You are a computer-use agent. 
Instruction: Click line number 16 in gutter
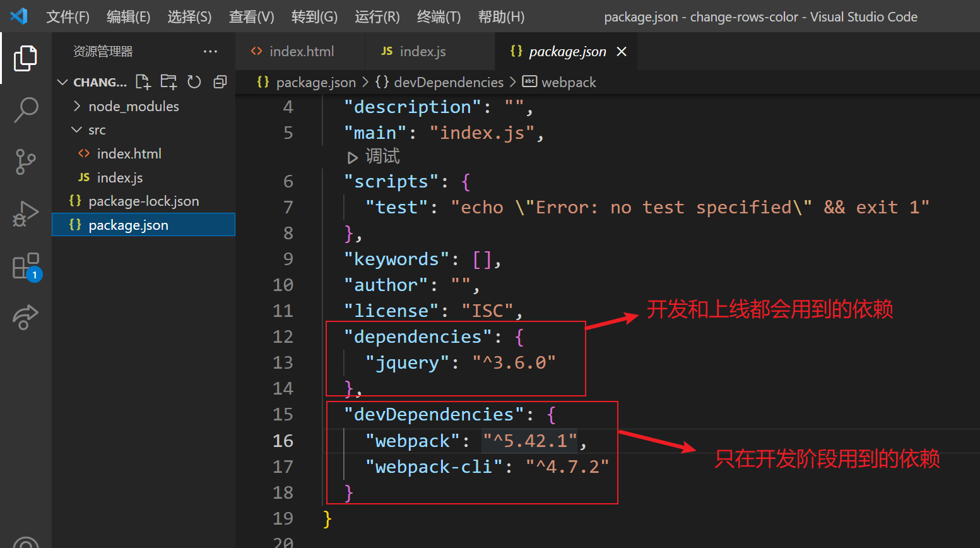(283, 441)
